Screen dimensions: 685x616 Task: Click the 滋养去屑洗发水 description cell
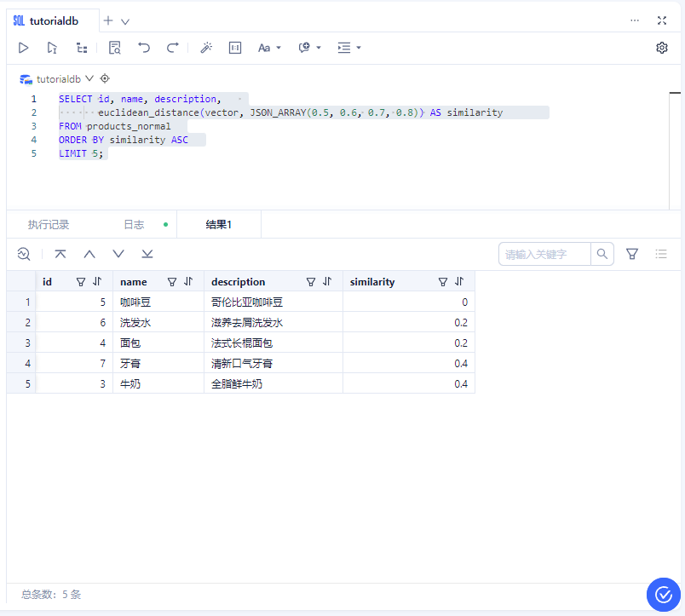pos(273,322)
